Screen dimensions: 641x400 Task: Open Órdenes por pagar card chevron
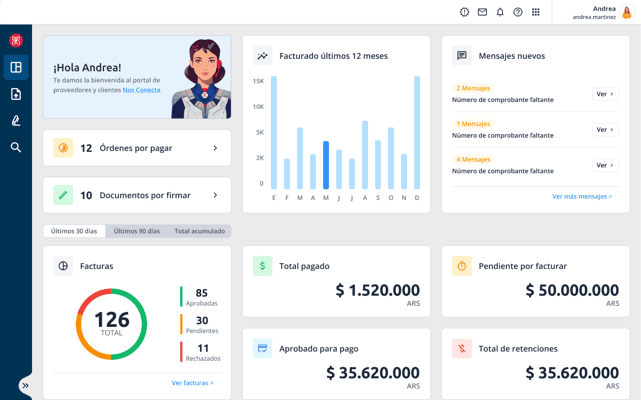point(215,148)
